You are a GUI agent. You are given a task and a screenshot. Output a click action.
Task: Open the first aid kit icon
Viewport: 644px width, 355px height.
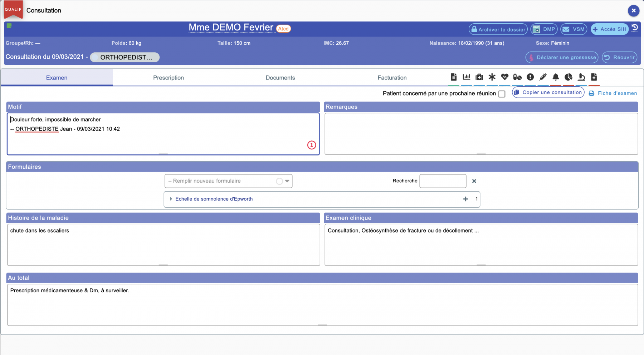(x=479, y=77)
